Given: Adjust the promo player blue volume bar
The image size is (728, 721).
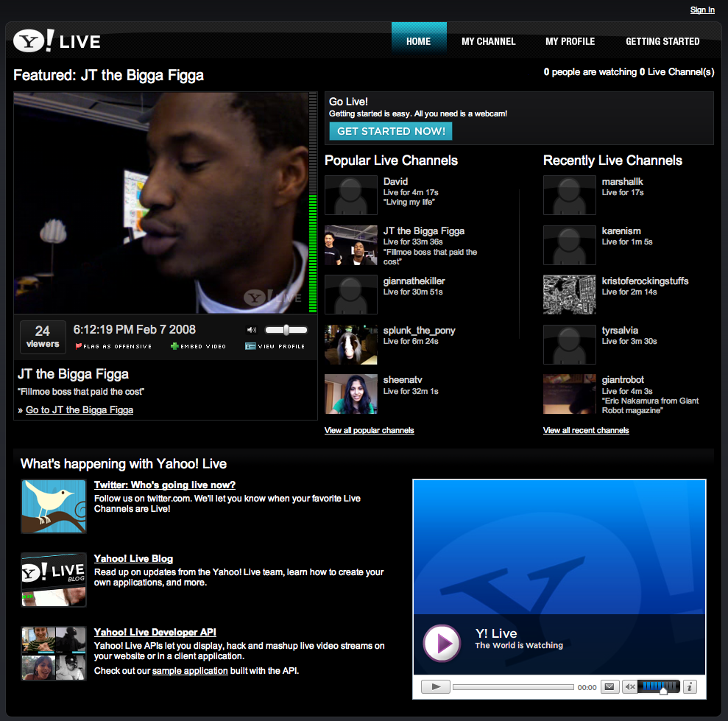Looking at the screenshot, I should pos(659,686).
